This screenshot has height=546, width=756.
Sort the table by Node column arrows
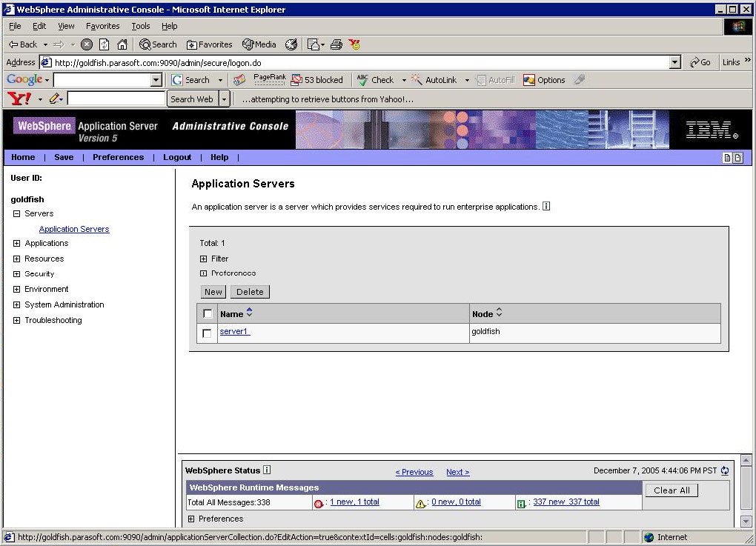pos(499,313)
